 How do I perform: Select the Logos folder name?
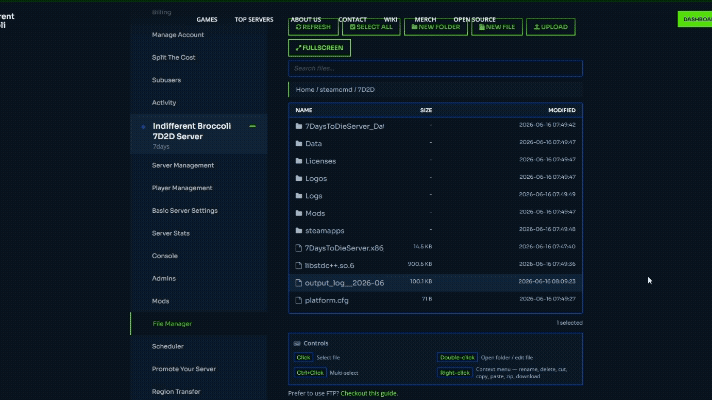pos(316,178)
